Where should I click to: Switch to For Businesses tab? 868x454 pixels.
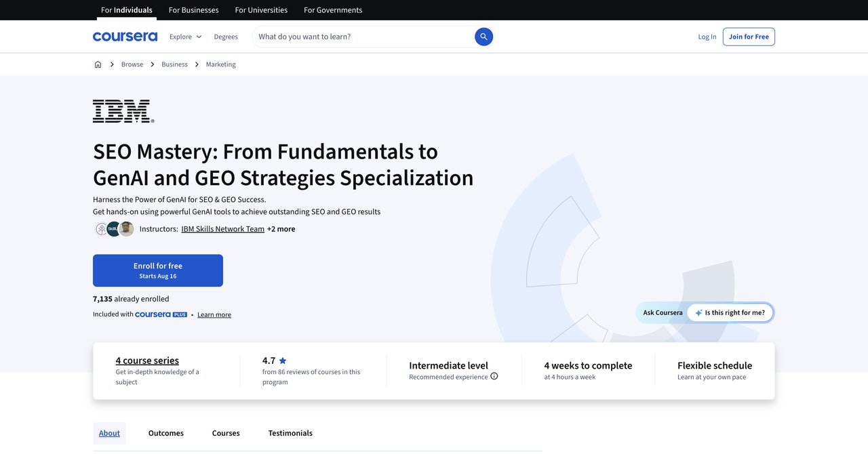(193, 10)
